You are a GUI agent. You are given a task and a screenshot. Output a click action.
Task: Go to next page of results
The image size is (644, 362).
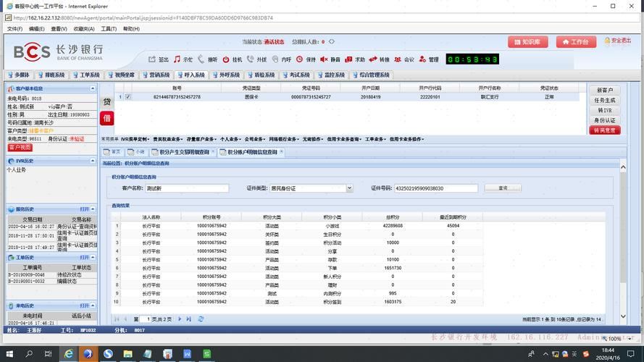pyautogui.click(x=180, y=319)
